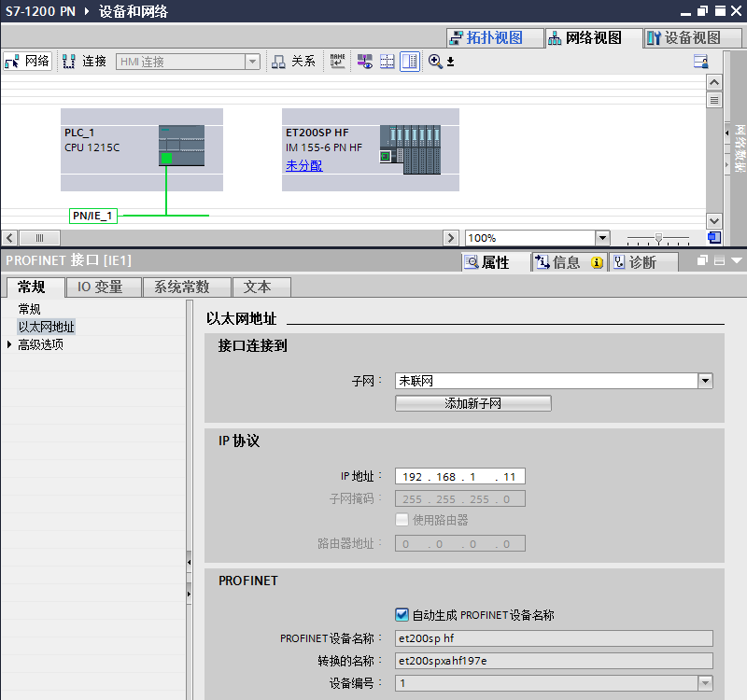
Task: Click the horizontal scroll left arrow
Action: (x=9, y=238)
